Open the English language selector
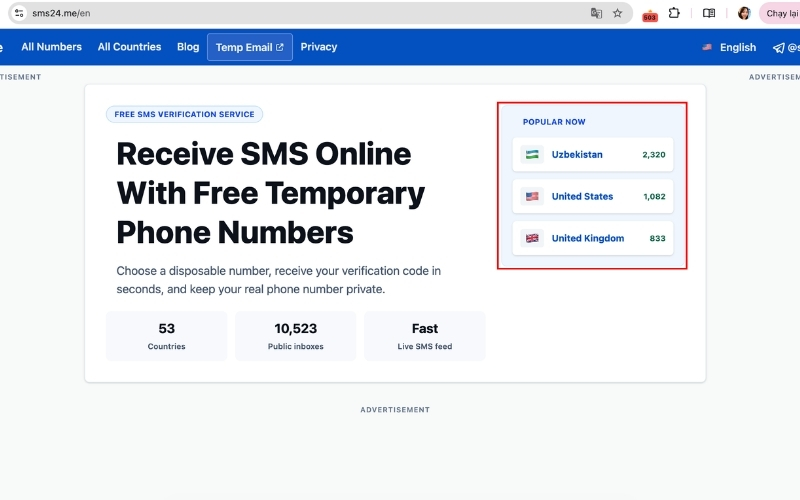The height and width of the screenshot is (500, 800). click(730, 47)
